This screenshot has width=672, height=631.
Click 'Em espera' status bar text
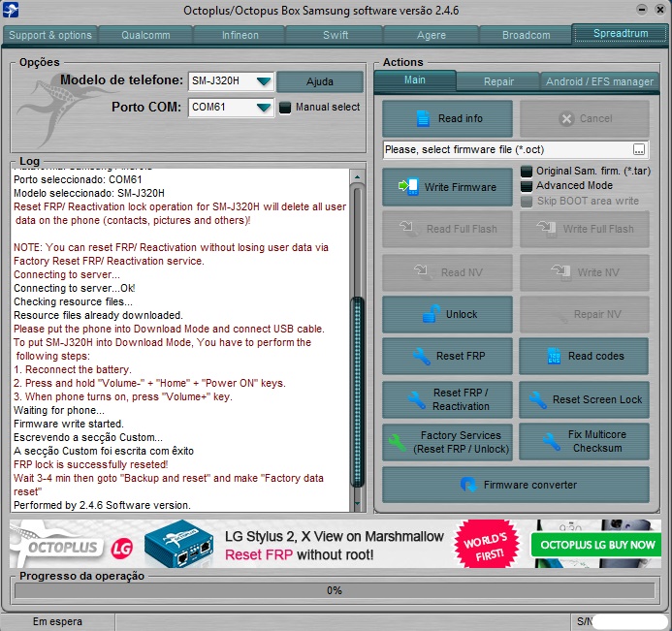(57, 621)
